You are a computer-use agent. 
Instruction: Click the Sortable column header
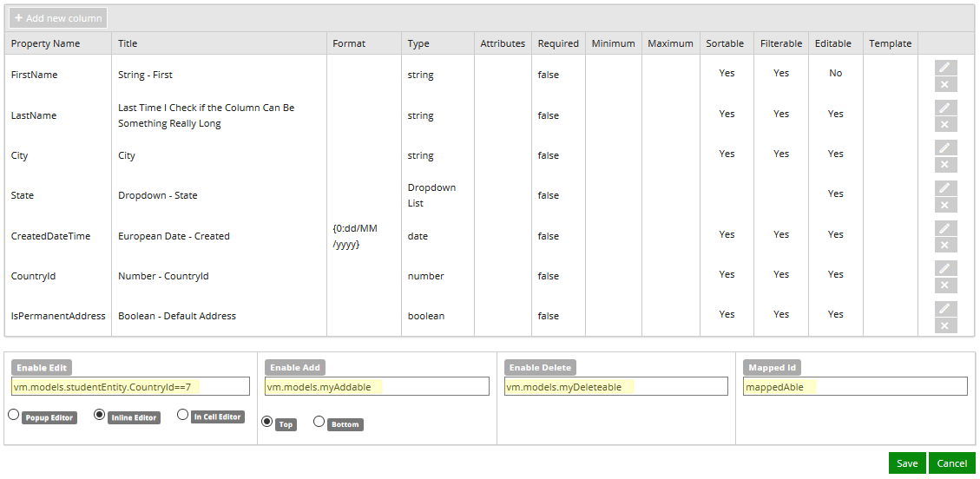point(725,43)
